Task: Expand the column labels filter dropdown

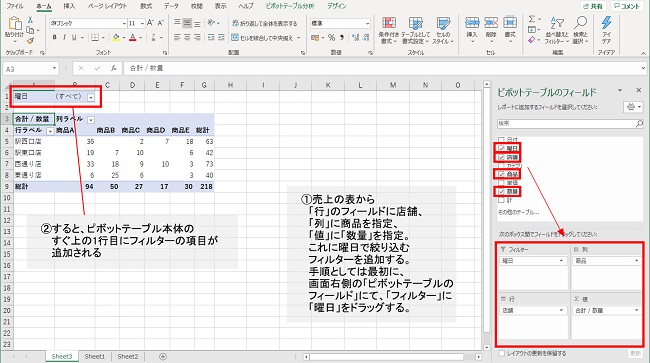Action: (91, 119)
